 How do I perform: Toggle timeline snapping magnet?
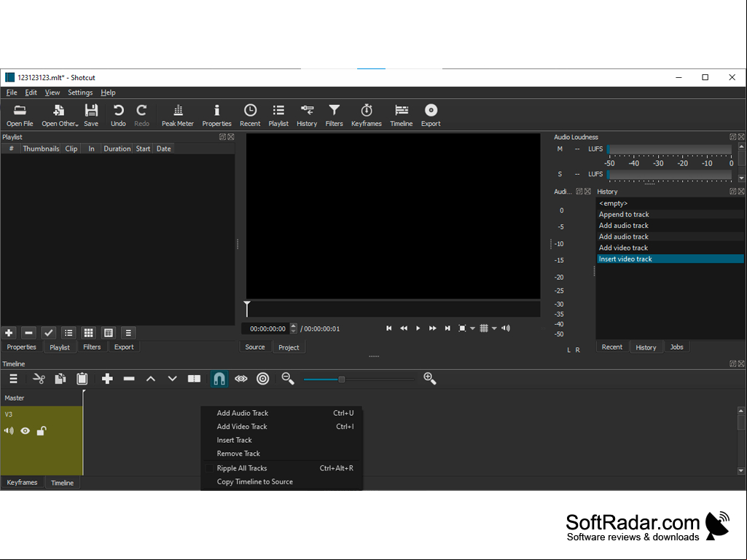tap(219, 379)
